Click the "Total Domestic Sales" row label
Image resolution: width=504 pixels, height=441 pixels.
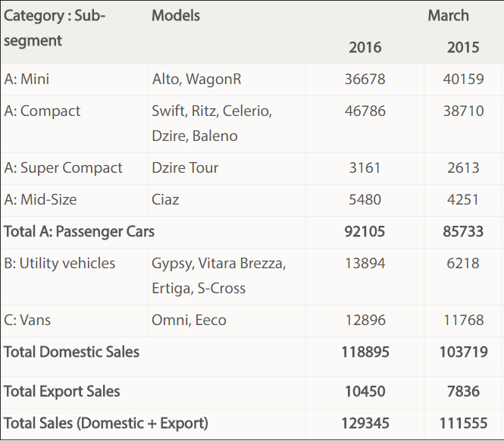71,352
